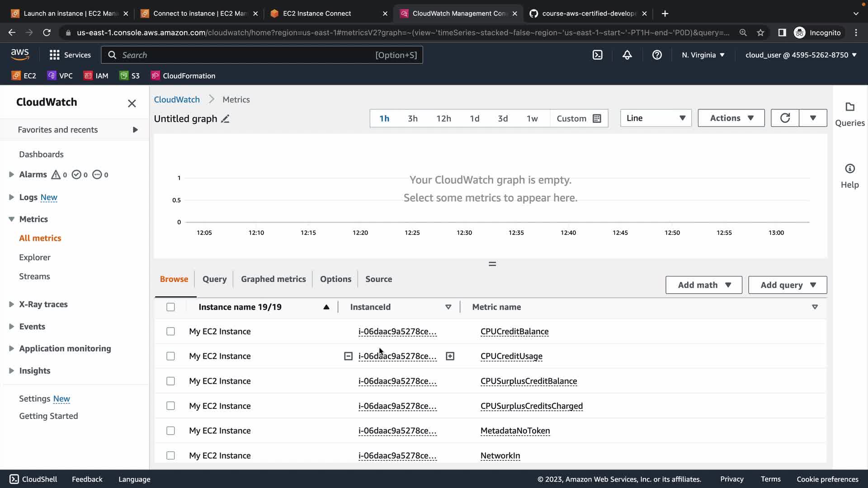Expand the Alarms section in sidebar
The image size is (868, 488).
coord(12,174)
